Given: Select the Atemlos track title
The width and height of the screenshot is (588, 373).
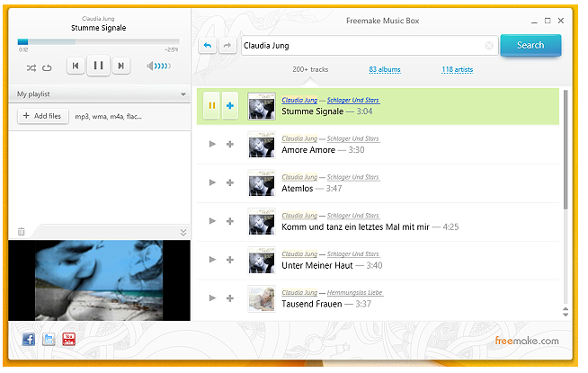Looking at the screenshot, I should pos(298,189).
